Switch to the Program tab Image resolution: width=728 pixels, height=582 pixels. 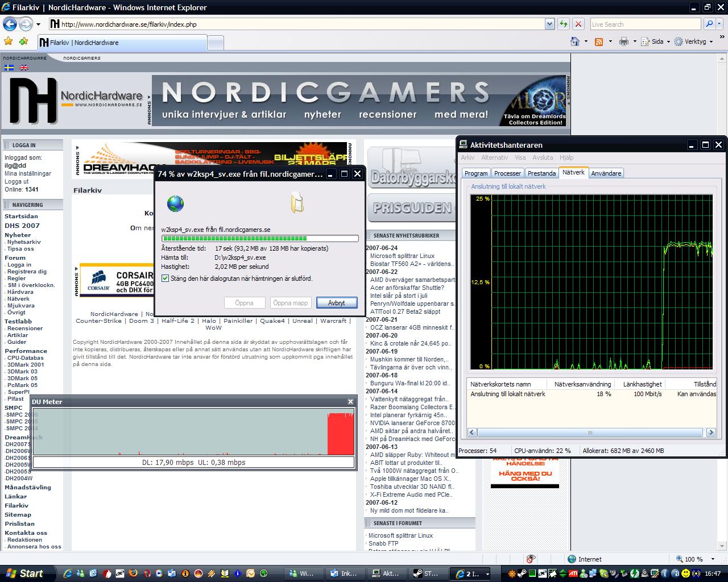click(476, 173)
